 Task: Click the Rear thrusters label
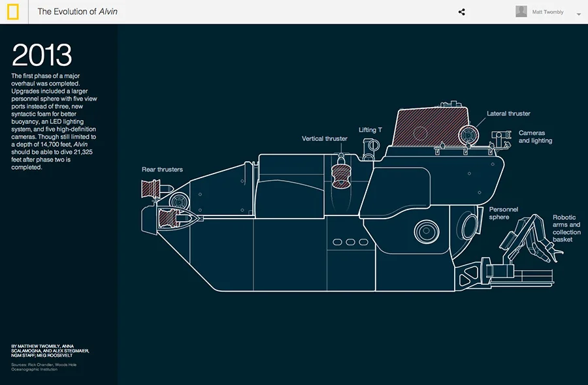162,169
